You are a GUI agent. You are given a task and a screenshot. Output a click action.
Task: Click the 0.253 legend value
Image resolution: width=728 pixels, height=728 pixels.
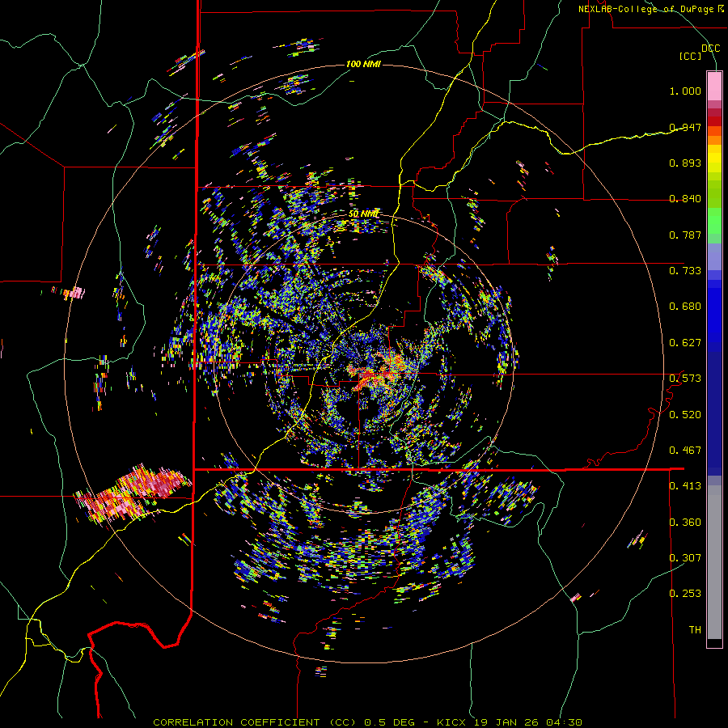pos(685,594)
